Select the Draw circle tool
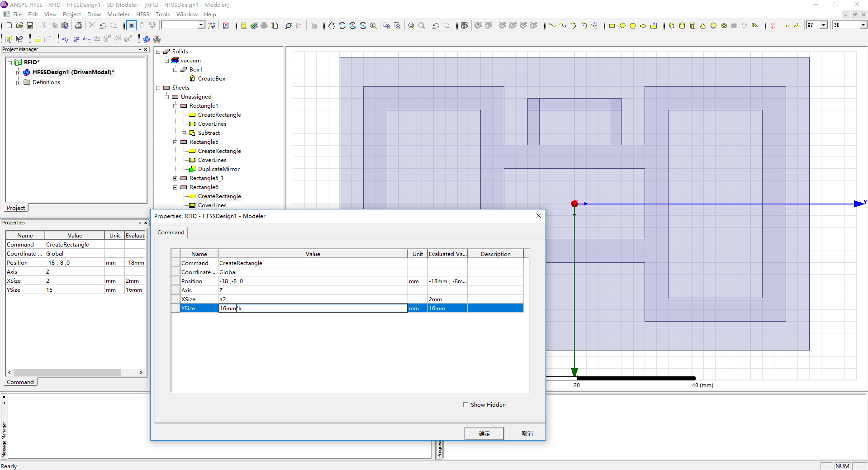868x470 pixels. [622, 26]
